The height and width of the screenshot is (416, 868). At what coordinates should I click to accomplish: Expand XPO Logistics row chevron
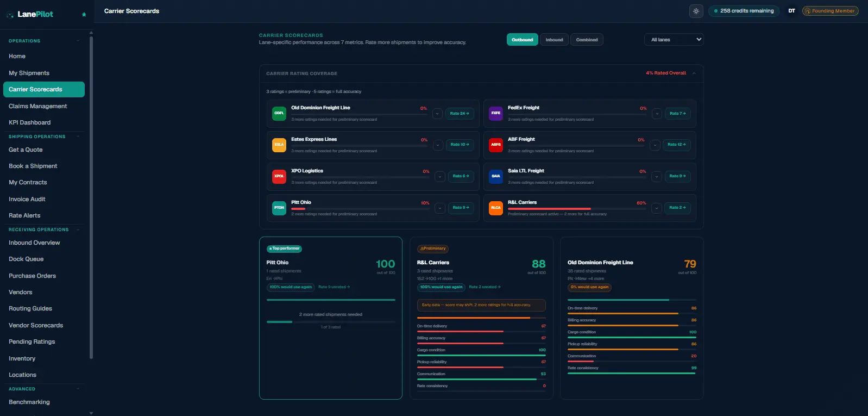[440, 177]
